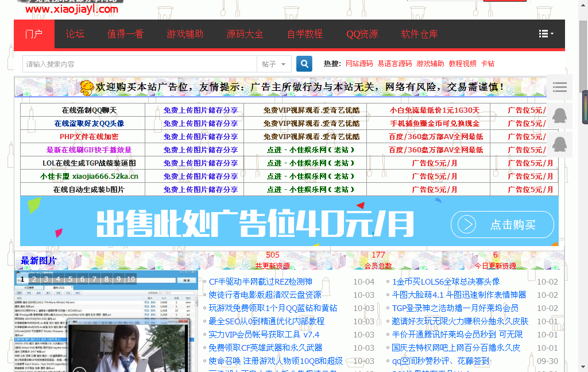Image resolution: width=588 pixels, height=372 pixels.
Task: Click hot search link 易语言源码
Action: point(394,64)
